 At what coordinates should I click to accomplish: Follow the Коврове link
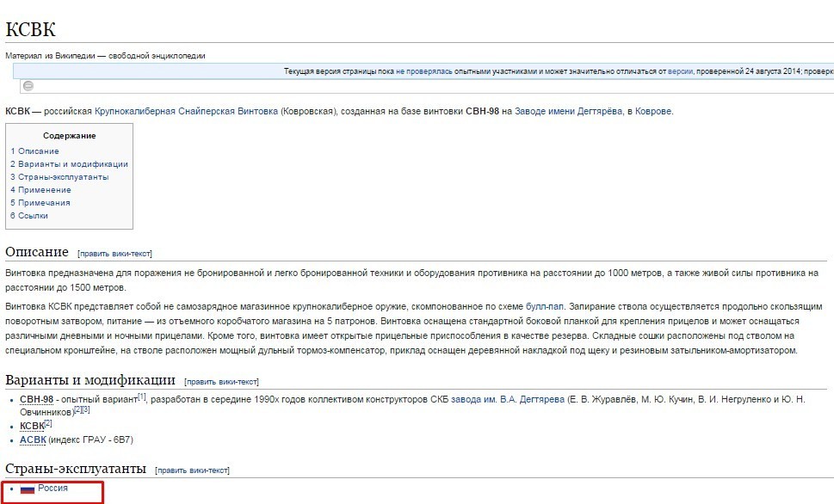[x=653, y=111]
